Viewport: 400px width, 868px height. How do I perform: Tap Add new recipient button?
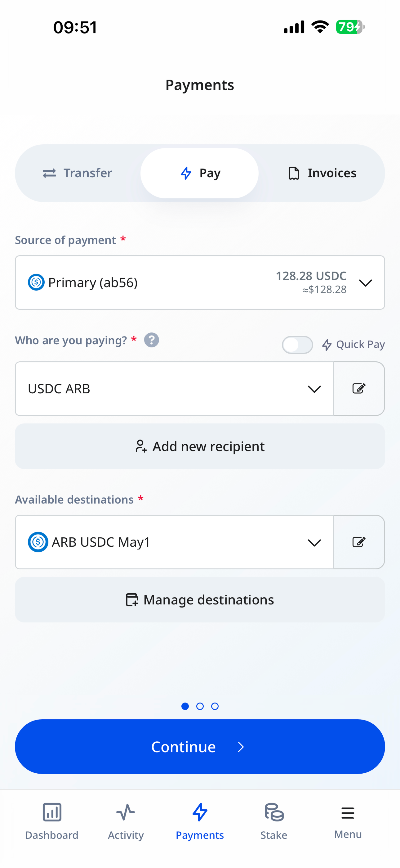pyautogui.click(x=200, y=446)
